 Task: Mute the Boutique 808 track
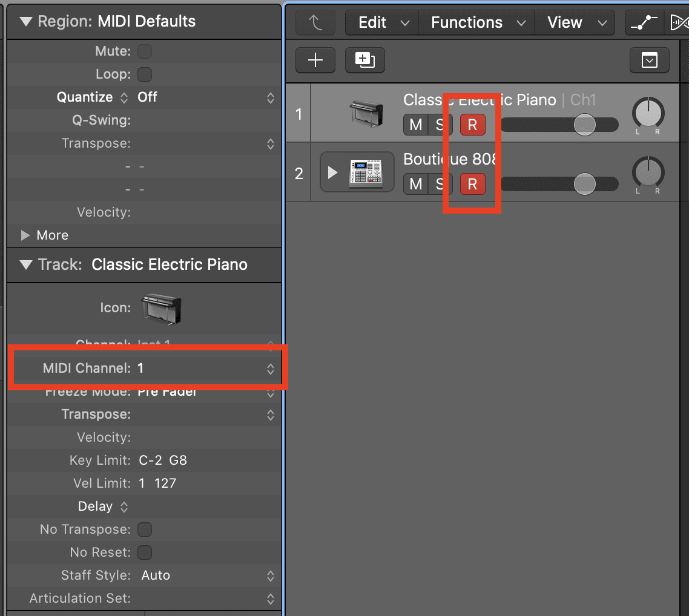click(416, 184)
